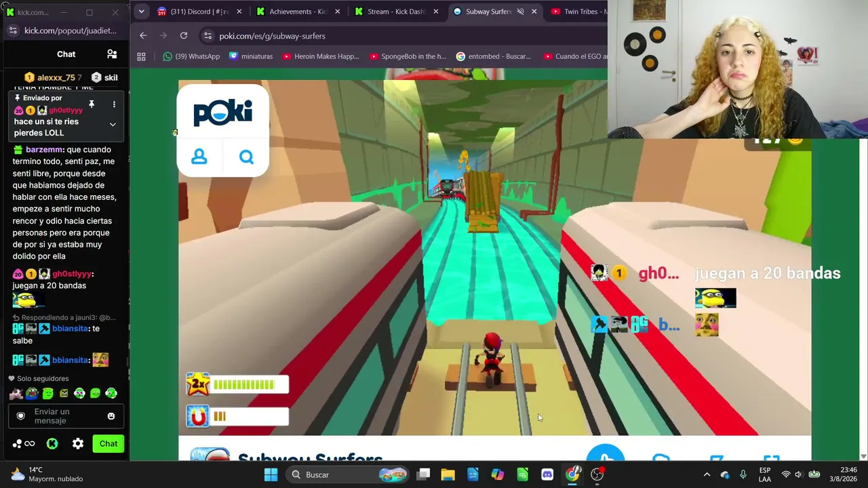The image size is (868, 488).
Task: Click the Chat header in Kick popout
Action: coord(66,54)
